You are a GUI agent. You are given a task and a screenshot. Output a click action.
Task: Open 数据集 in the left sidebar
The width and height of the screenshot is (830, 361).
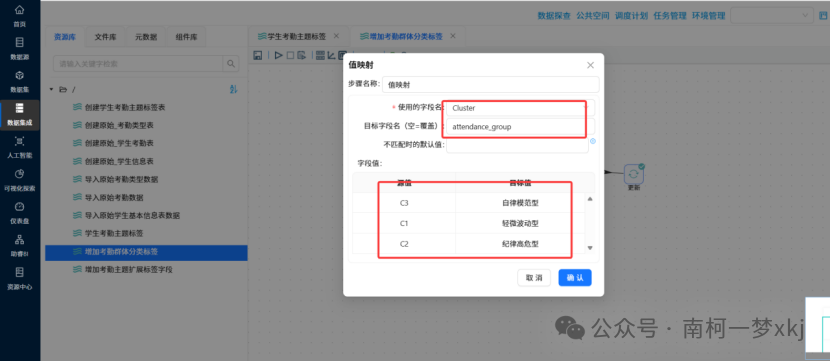click(20, 81)
